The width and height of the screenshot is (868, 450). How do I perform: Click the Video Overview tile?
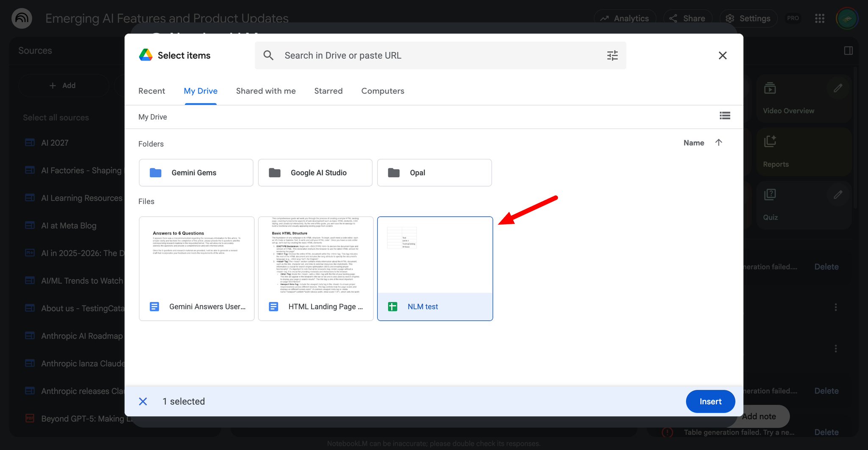(804, 99)
